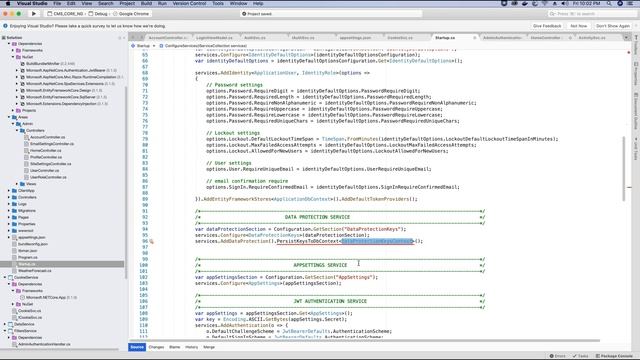This screenshot has height=360, width=640.
Task: Click the volume icon in the menu bar
Action: tap(564, 3)
